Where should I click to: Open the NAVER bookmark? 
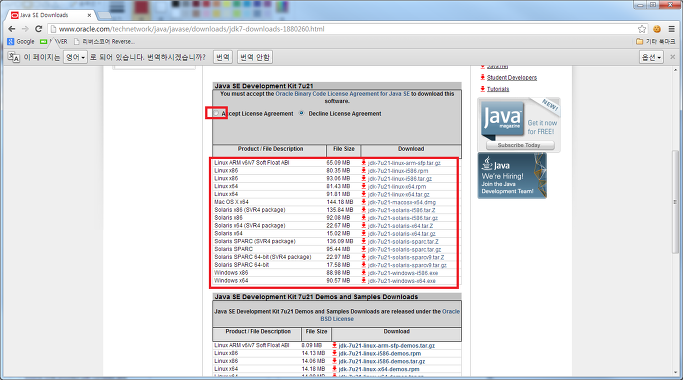[54, 41]
